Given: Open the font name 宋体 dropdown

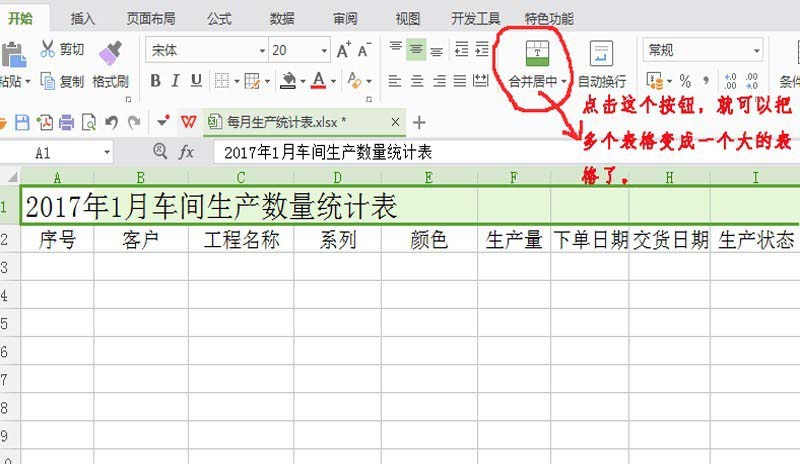Looking at the screenshot, I should click(x=262, y=51).
